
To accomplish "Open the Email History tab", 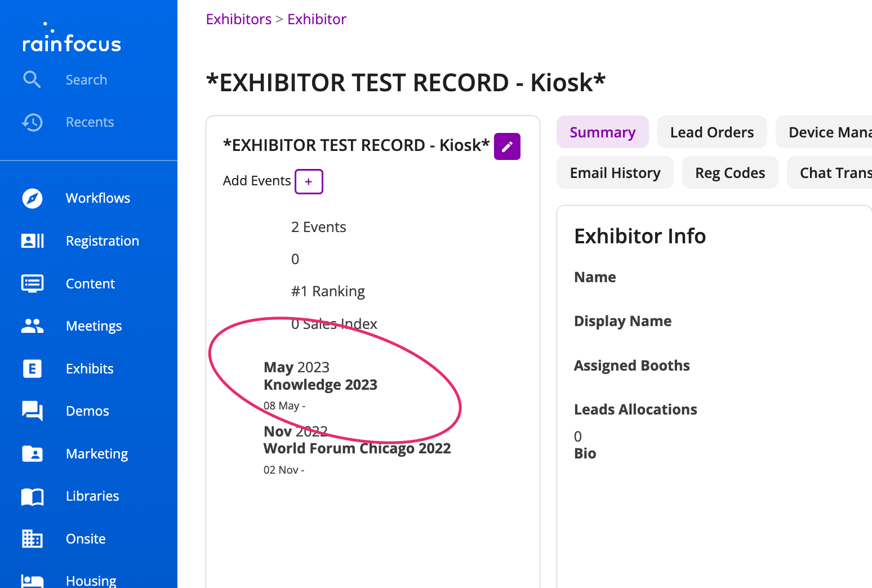I will click(615, 173).
